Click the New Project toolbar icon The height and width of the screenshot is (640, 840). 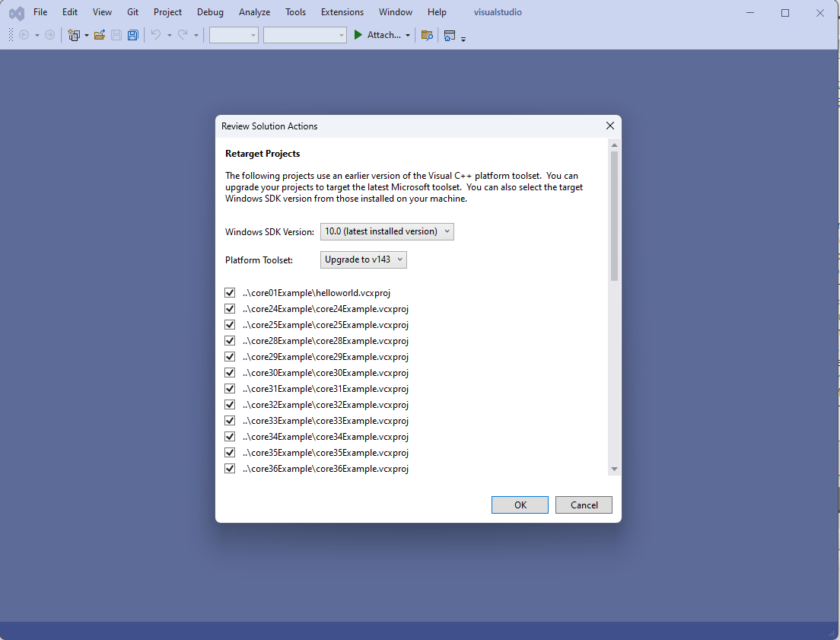[74, 35]
